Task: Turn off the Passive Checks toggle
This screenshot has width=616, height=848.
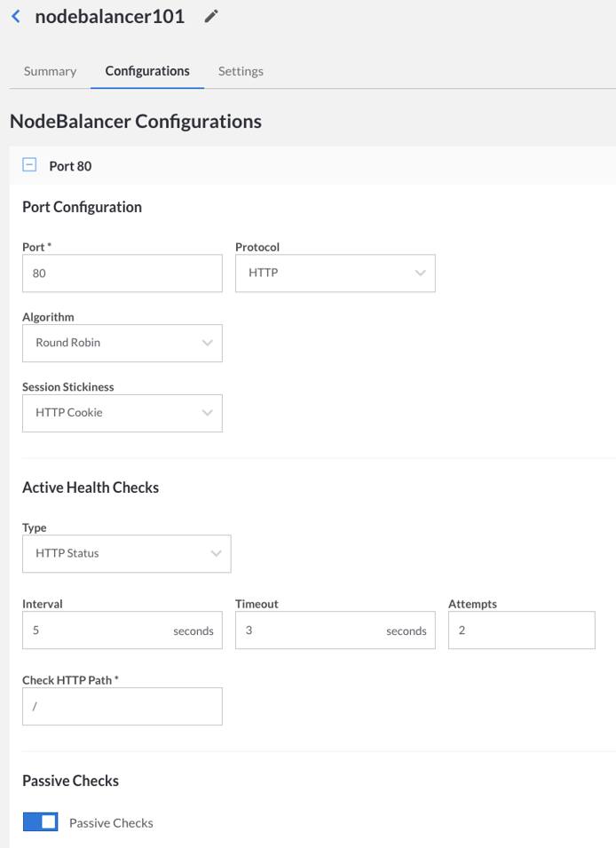Action: (x=40, y=820)
